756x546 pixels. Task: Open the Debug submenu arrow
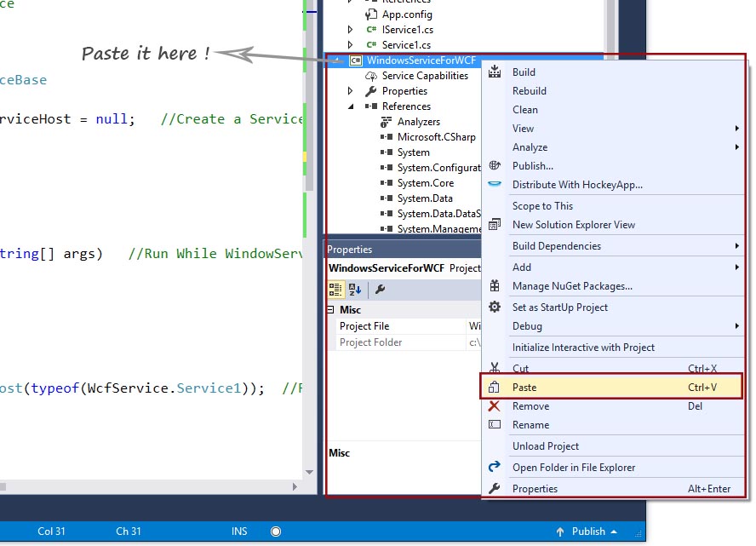point(736,326)
